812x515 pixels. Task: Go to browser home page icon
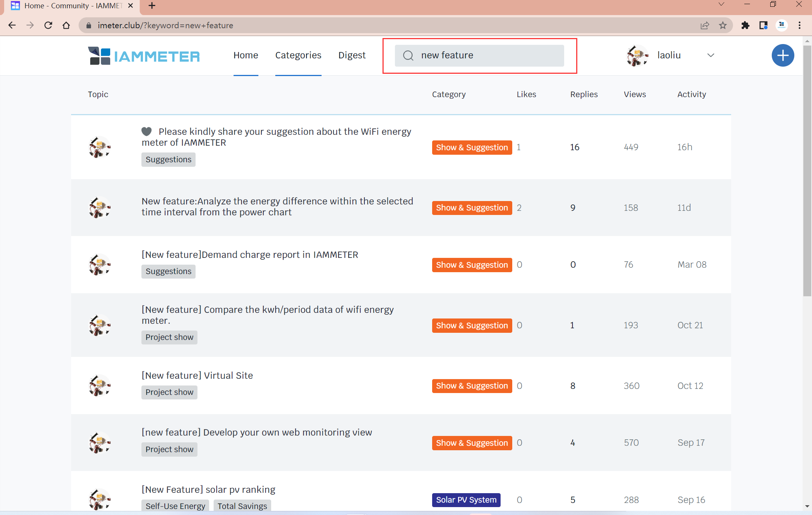tap(66, 26)
